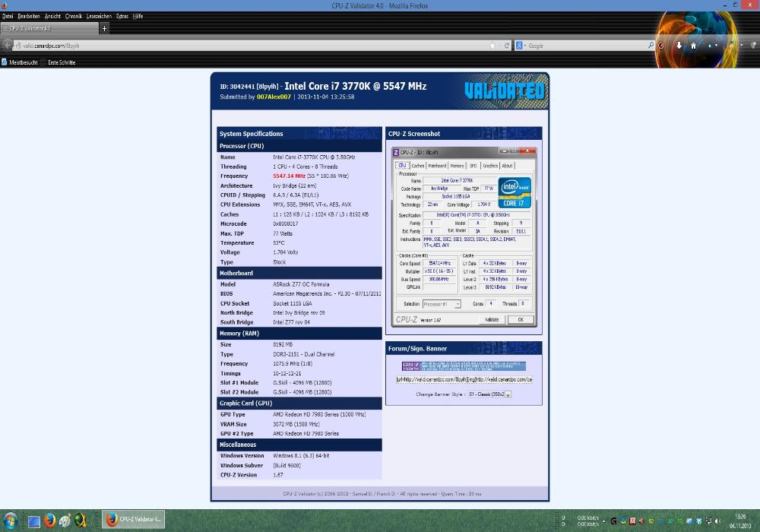Click the DDR3-2151 Dual Channel memory type
Image resolution: width=760 pixels, height=532 pixels.
click(x=303, y=354)
